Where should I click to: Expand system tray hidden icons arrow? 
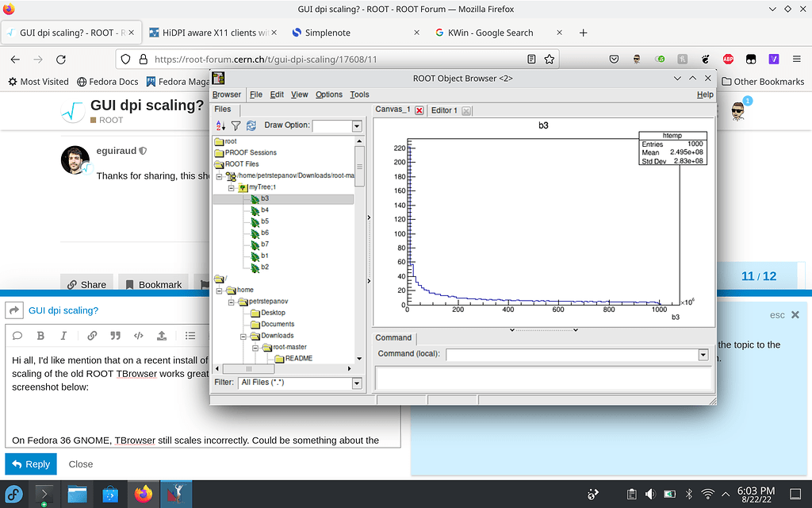pyautogui.click(x=725, y=494)
